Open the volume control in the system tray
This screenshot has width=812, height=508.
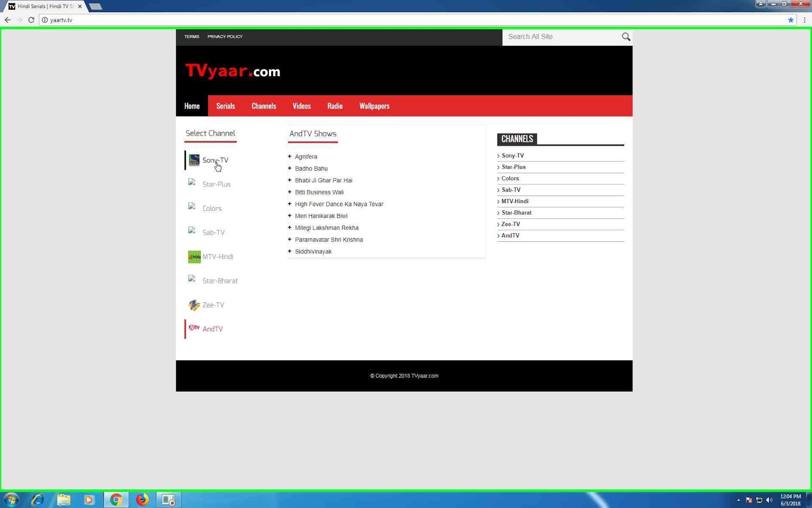pos(769,500)
